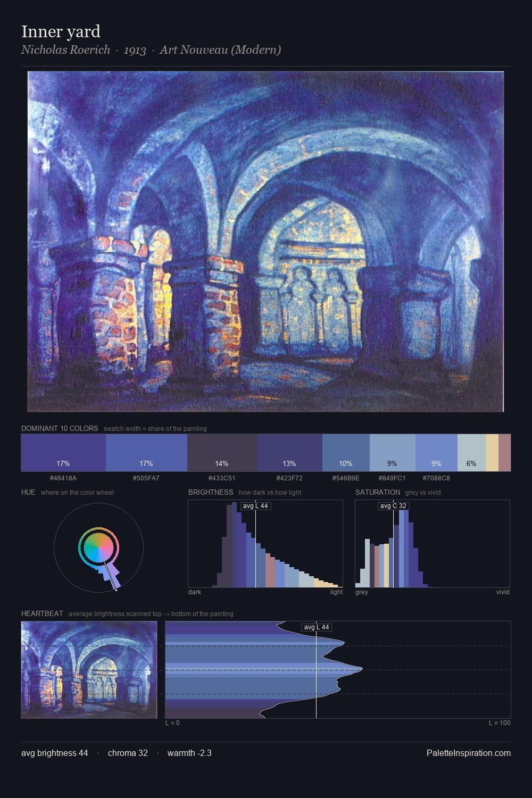Click the hex code text '#7088C8'
This screenshot has height=798, width=532.
point(436,478)
